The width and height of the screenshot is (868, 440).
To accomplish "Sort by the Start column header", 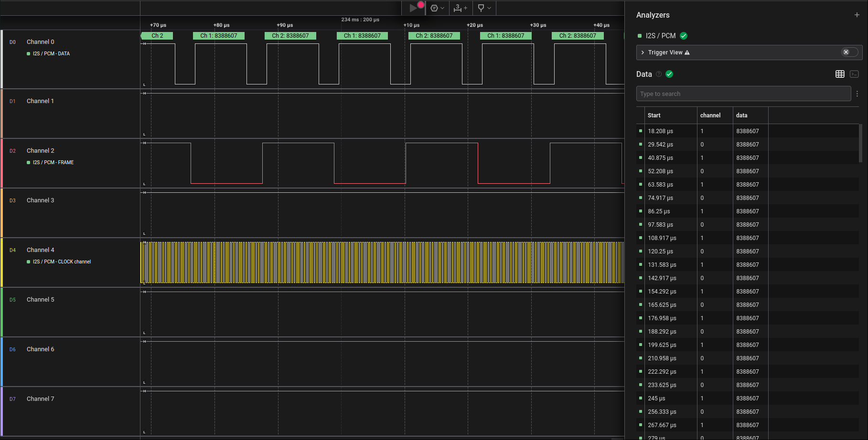I will (654, 115).
